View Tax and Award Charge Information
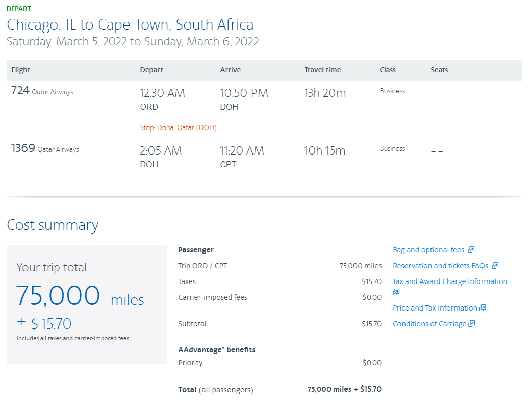532x412 pixels. tap(449, 281)
